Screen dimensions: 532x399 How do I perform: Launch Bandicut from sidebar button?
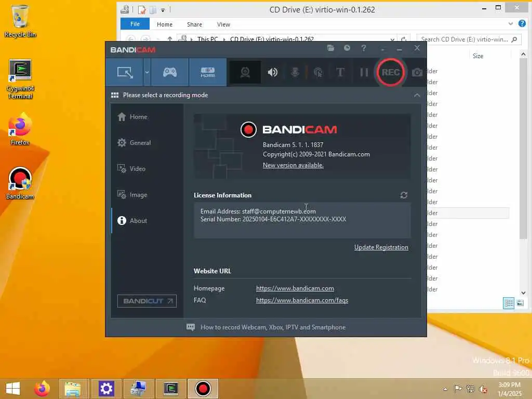(x=147, y=301)
